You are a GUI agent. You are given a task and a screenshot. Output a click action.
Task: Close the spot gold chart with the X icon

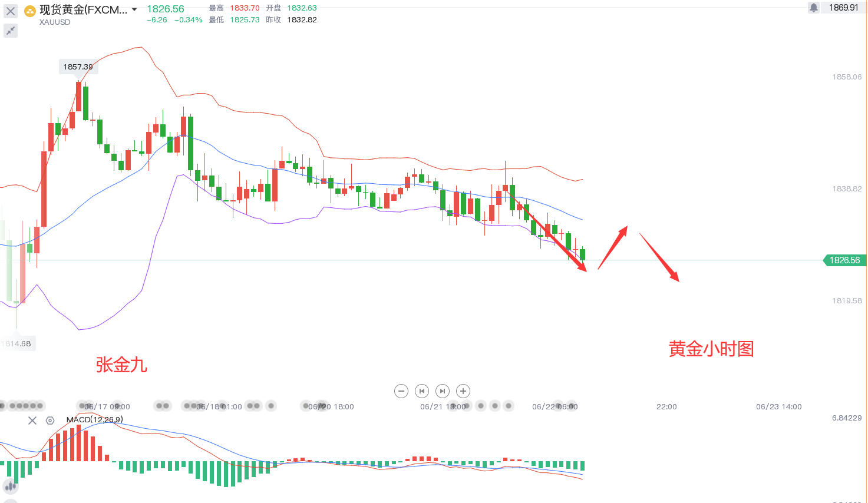click(11, 11)
